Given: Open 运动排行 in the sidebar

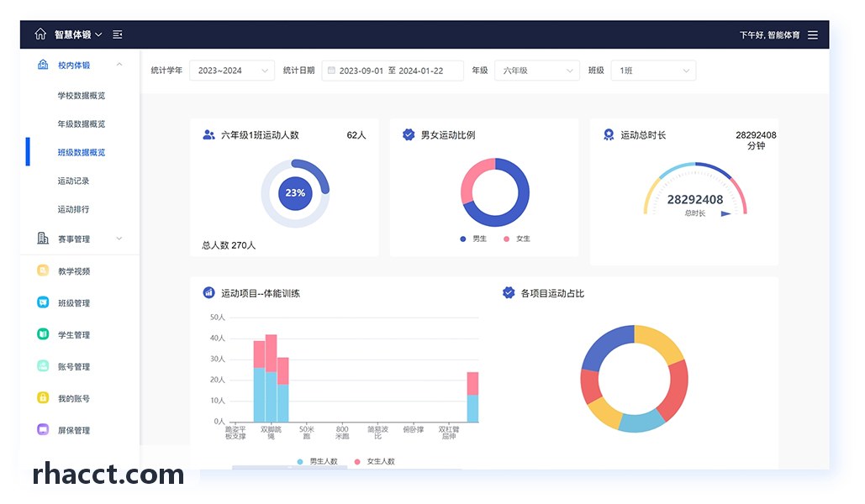Looking at the screenshot, I should tap(73, 209).
